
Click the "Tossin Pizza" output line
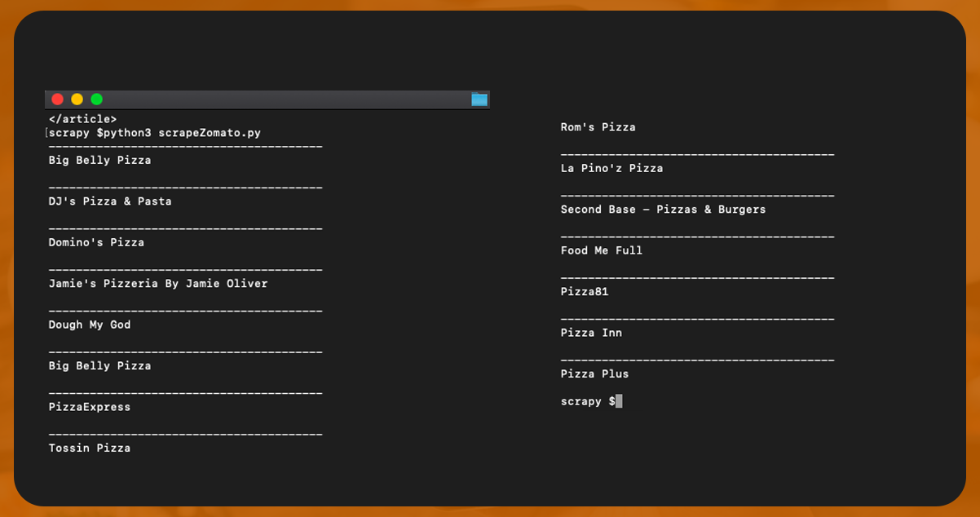point(90,448)
